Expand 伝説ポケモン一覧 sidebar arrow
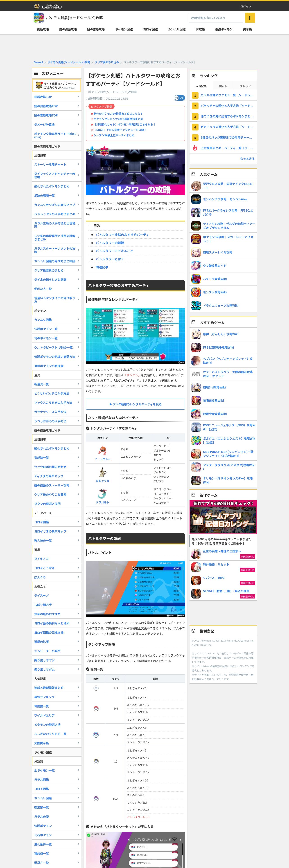 tap(78, 329)
